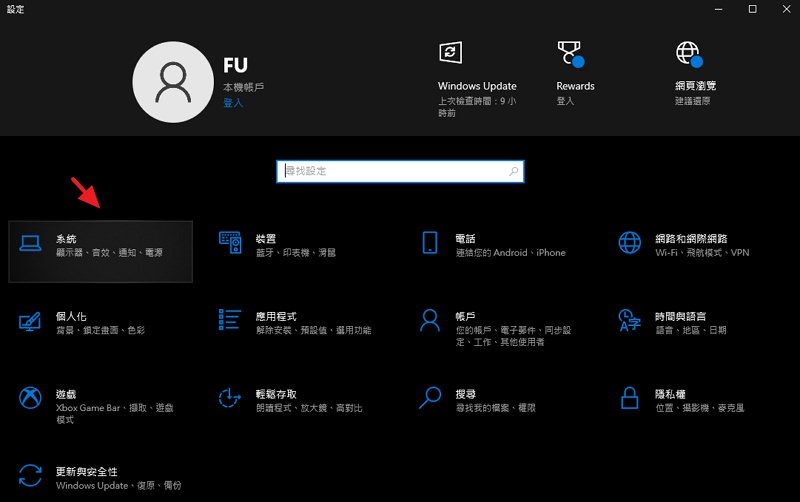
Task: Select the 隱私權 padlock icon
Action: click(630, 398)
